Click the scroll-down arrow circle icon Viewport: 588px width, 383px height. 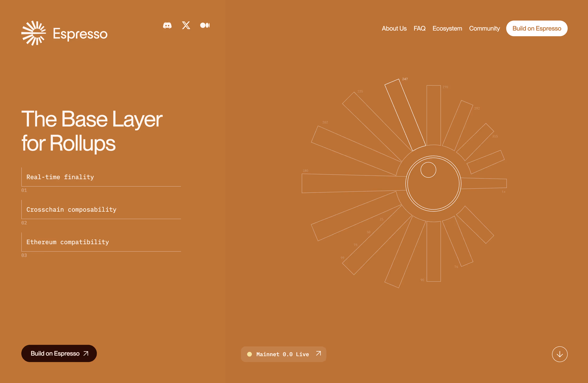tap(560, 354)
